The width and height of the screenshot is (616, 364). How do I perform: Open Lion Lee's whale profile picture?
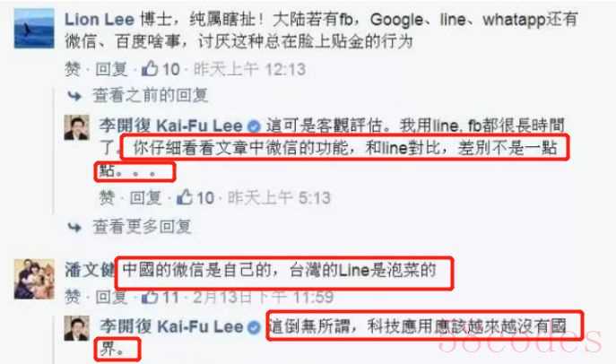click(34, 29)
